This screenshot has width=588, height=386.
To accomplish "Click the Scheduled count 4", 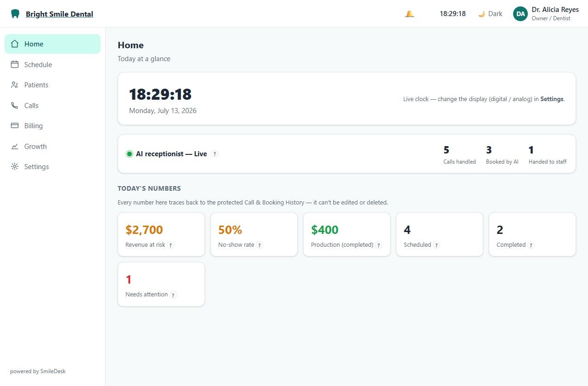I will coord(407,230).
